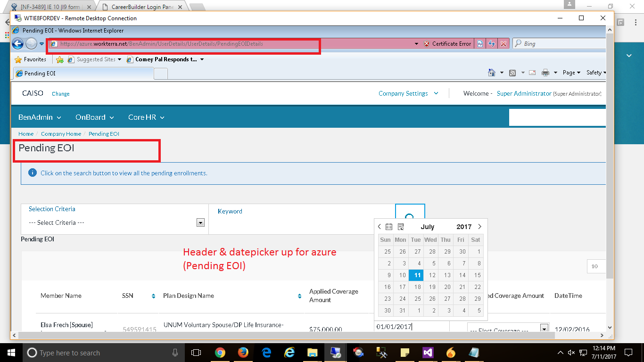The image size is (644, 362).
Task: Open the BenAdmin menu
Action: click(40, 117)
